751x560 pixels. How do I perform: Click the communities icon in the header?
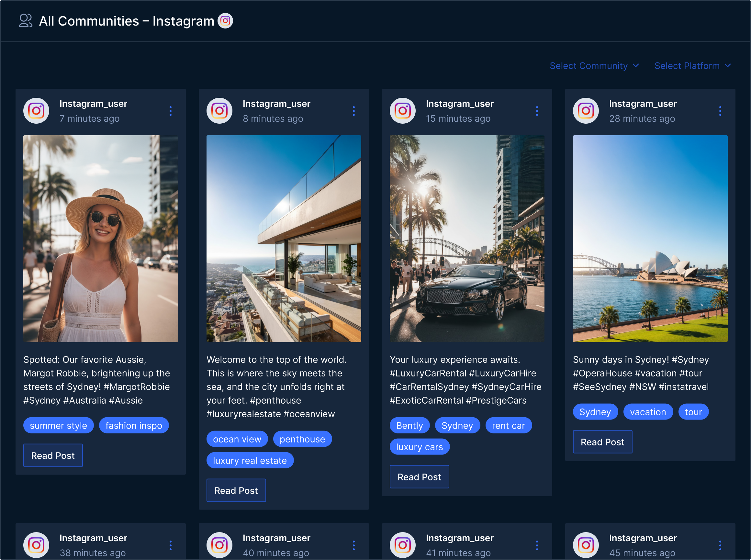[26, 21]
